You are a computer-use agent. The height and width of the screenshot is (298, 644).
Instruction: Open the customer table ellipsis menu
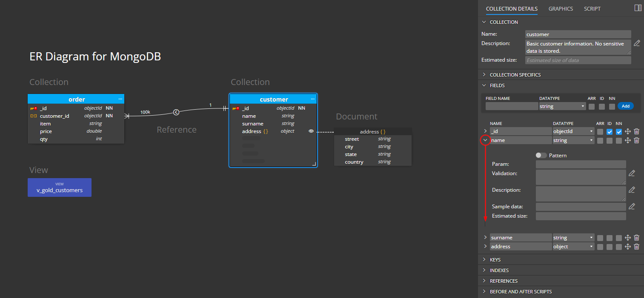coord(312,99)
